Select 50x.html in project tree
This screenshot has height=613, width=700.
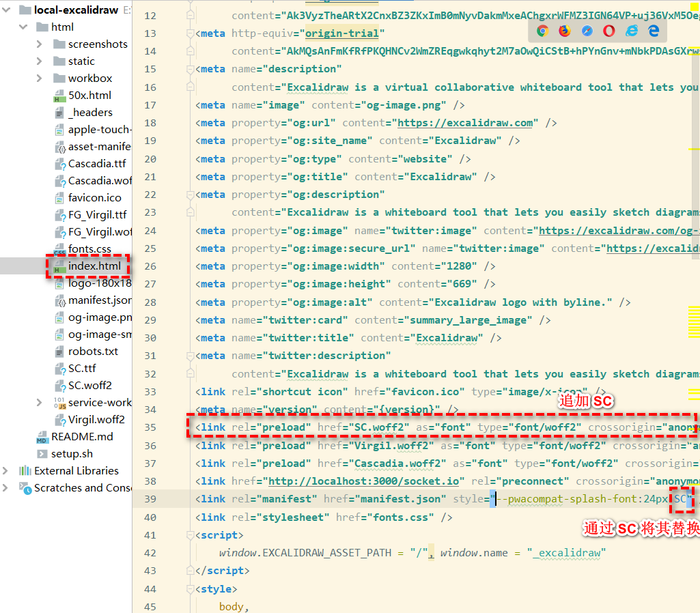pyautogui.click(x=89, y=96)
